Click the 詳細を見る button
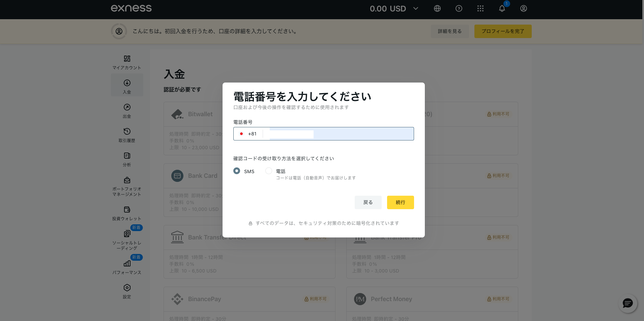 click(x=449, y=31)
